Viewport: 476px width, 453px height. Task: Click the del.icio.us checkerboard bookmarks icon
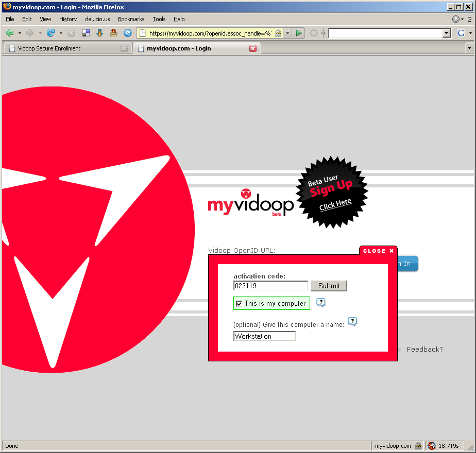tap(86, 33)
